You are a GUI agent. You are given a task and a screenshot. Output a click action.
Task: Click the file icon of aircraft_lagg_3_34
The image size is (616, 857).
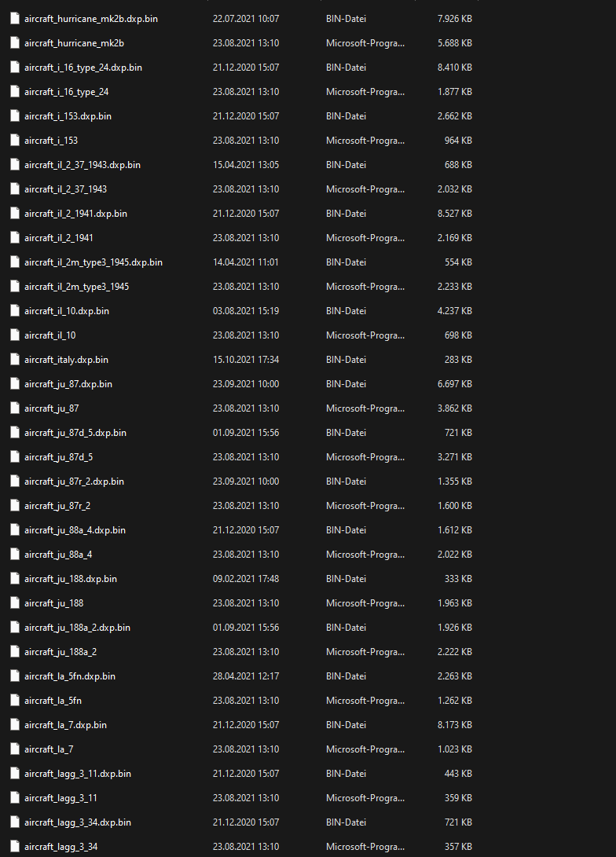coord(15,847)
